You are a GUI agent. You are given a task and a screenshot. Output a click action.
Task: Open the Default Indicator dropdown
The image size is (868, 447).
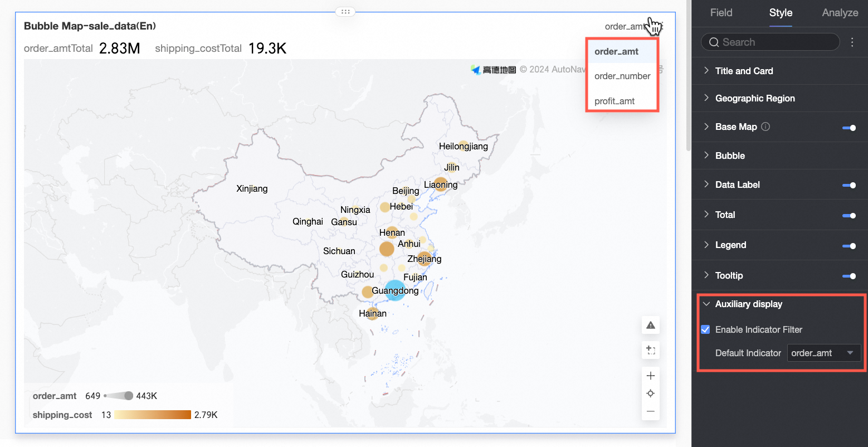tap(823, 353)
